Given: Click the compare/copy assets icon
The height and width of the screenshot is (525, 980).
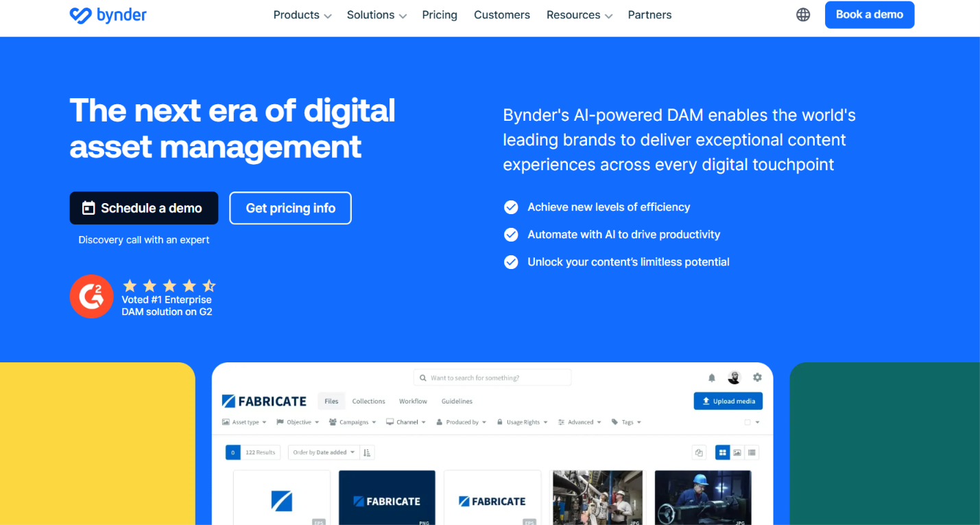Looking at the screenshot, I should 699,452.
